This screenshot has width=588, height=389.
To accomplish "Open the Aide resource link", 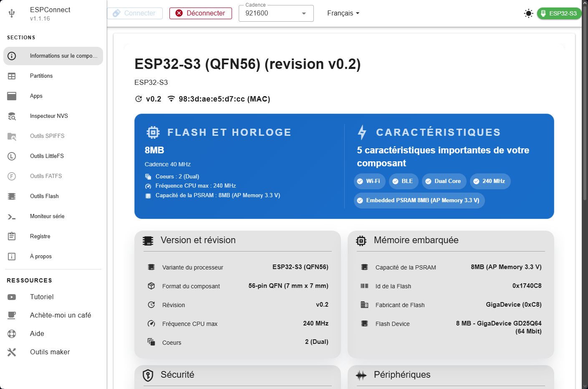I will tap(53, 334).
